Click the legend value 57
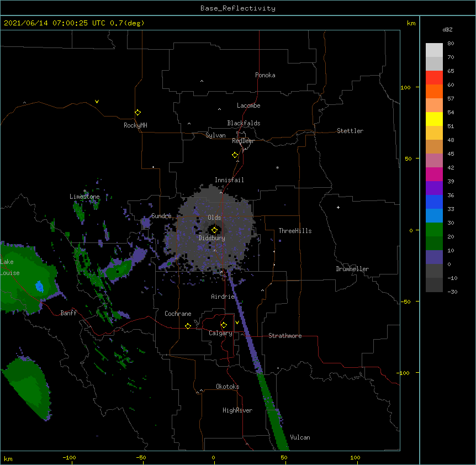Screen dimensions: 476x465 451,98
